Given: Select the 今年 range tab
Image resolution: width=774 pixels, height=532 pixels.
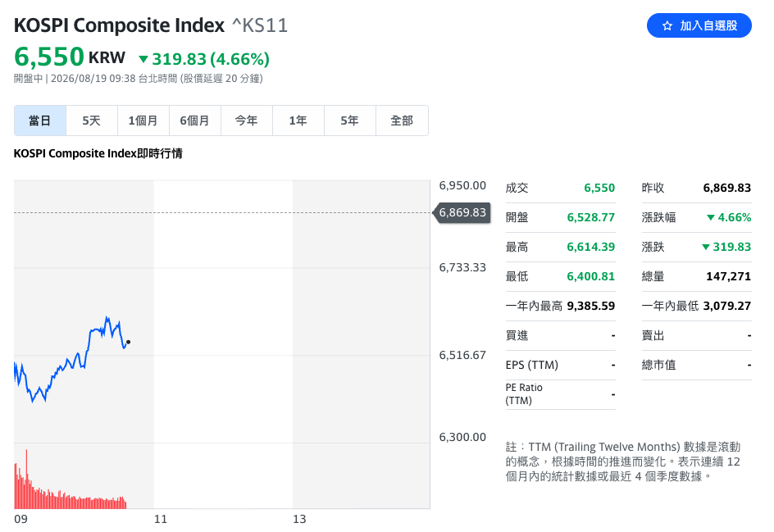Looking at the screenshot, I should tap(246, 120).
